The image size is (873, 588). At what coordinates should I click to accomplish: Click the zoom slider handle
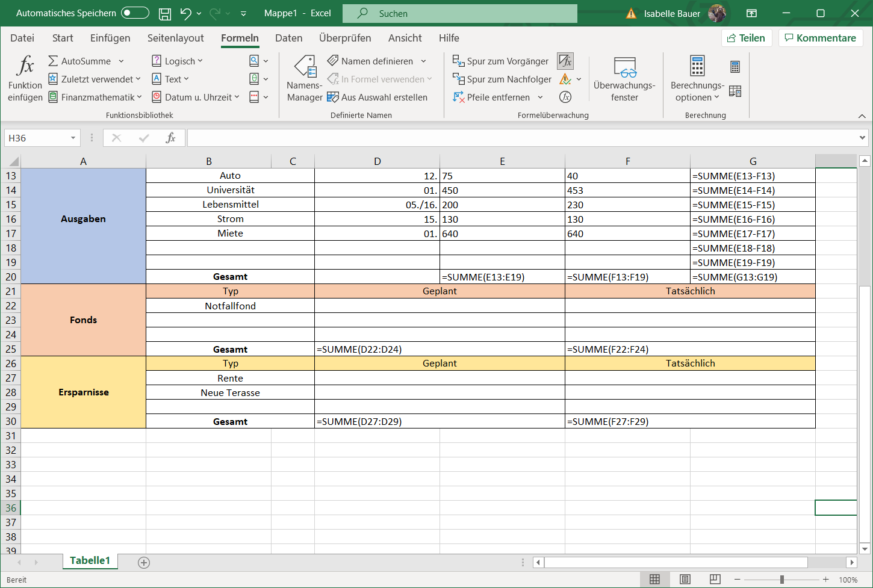click(781, 579)
